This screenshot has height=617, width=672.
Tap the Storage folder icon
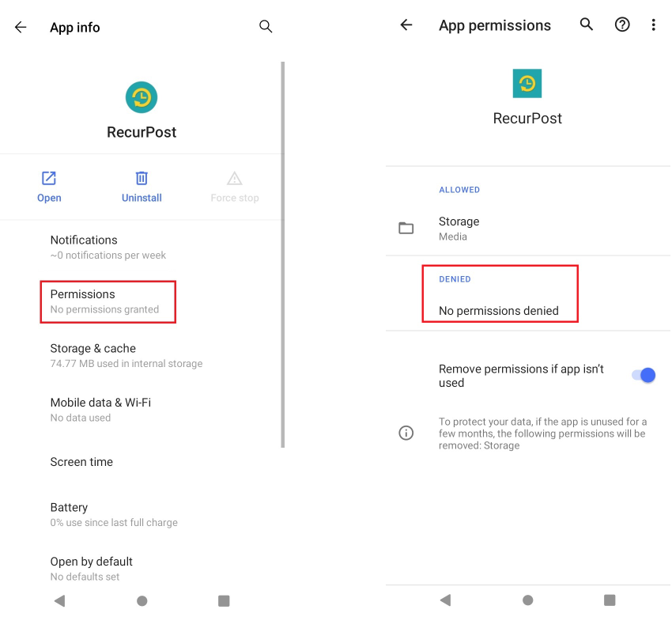click(406, 228)
